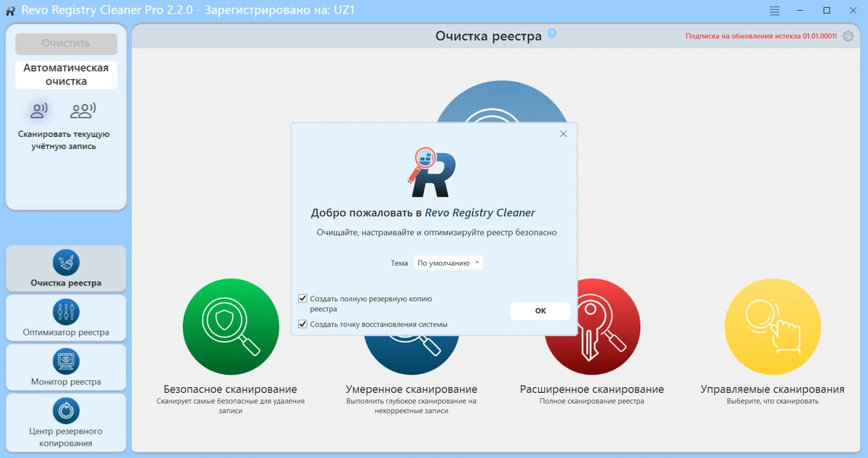Click expired subscription notice in red
Image resolution: width=868 pixels, height=458 pixels.
pos(760,36)
